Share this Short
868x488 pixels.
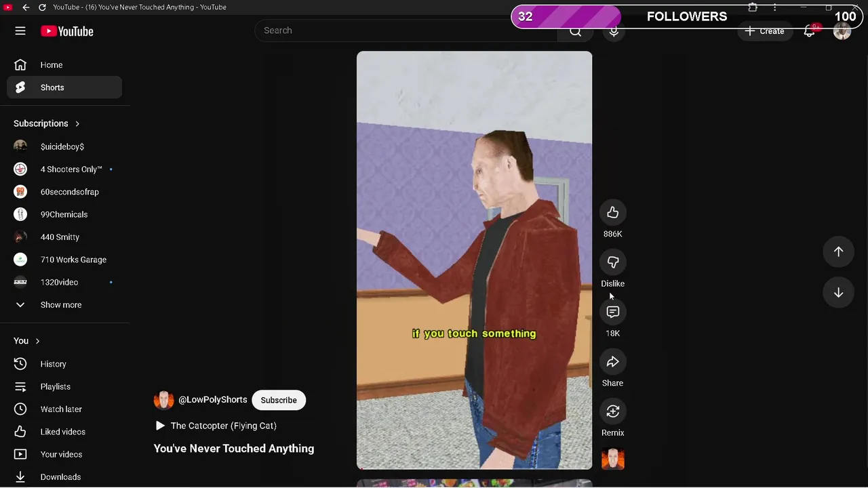[612, 362]
